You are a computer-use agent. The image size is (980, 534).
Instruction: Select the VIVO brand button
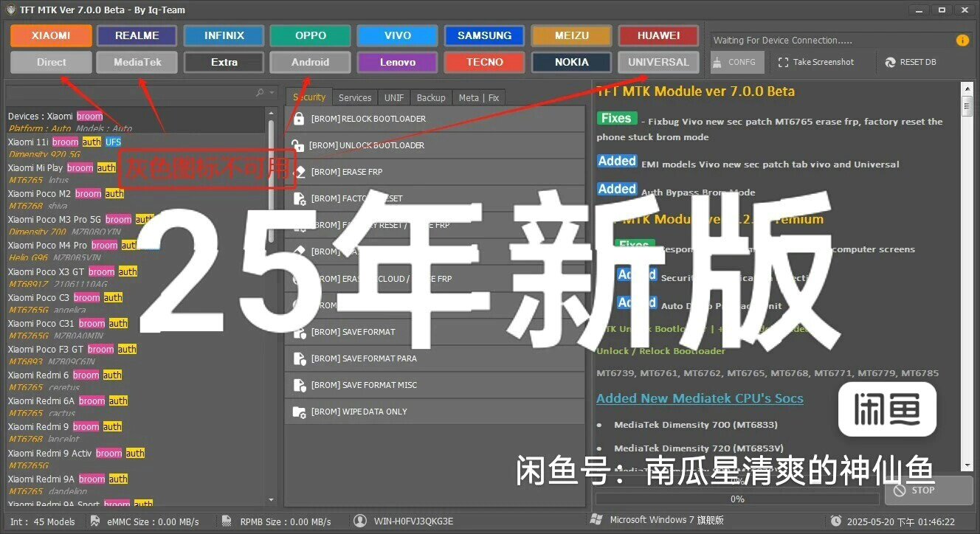point(398,35)
